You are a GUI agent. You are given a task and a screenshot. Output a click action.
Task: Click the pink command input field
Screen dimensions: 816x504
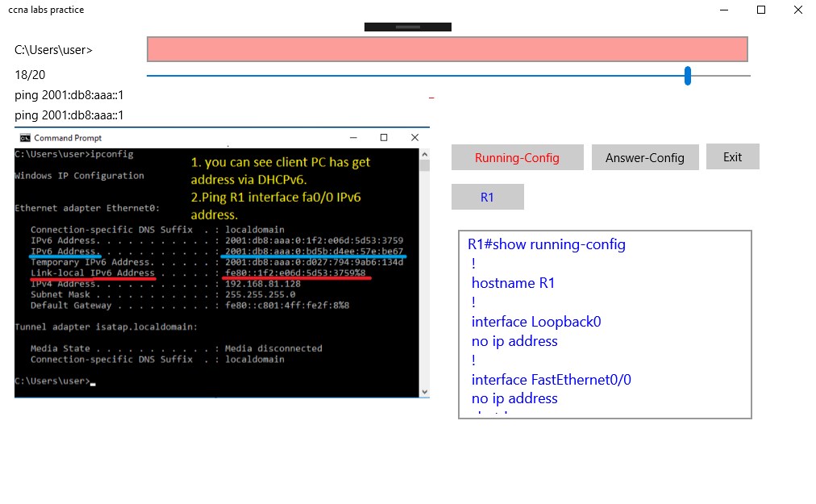coord(447,49)
